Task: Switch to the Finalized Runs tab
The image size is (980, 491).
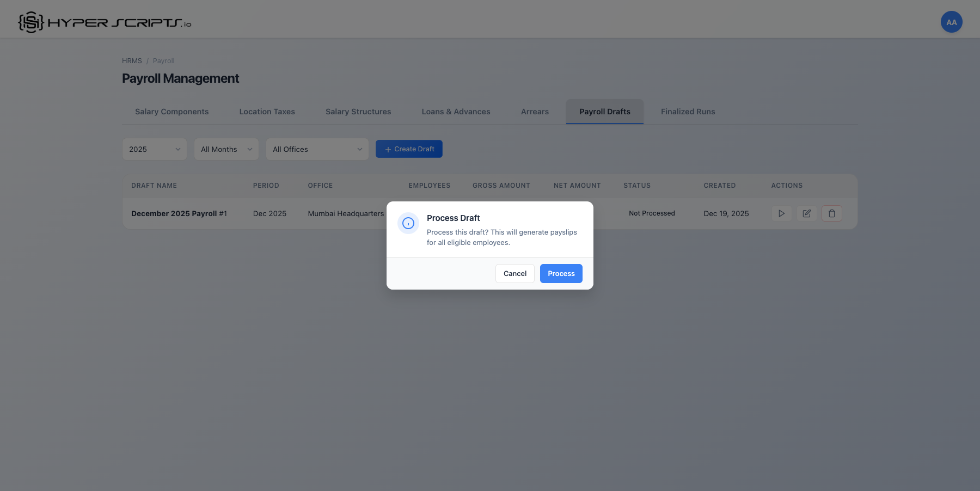Action: [x=688, y=112]
